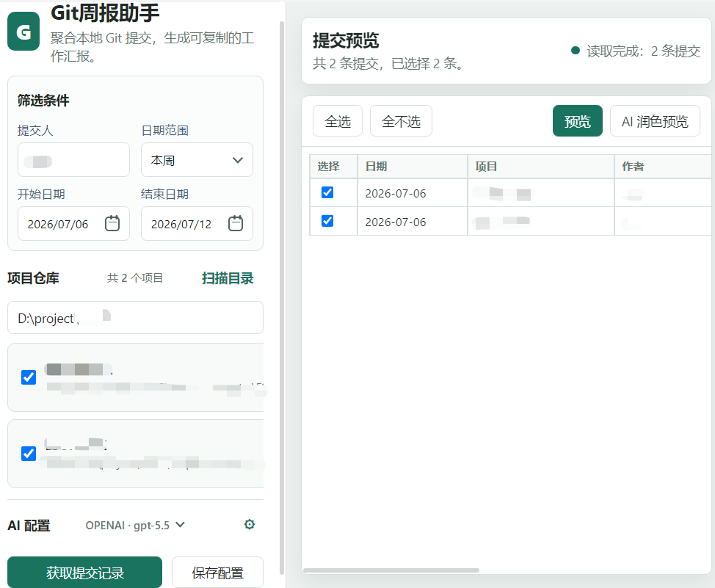The image size is (715, 588).
Task: Focus the D:\project directory path field
Action: tap(135, 318)
